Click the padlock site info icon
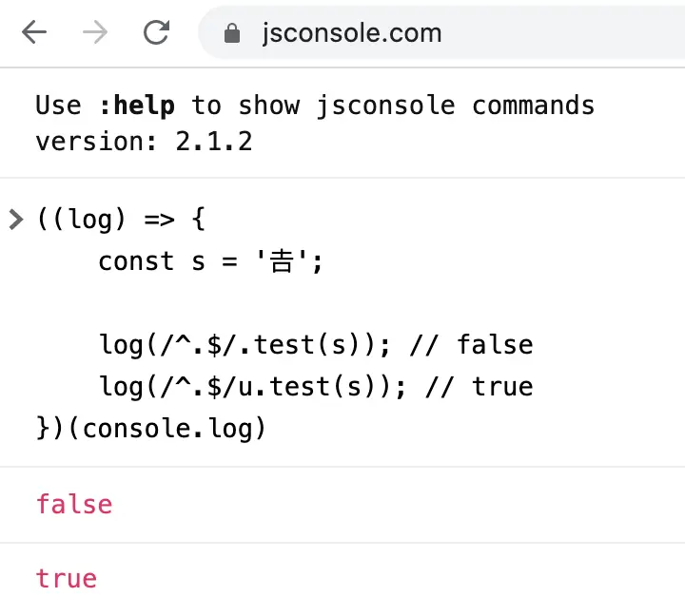The image size is (685, 616). point(232,33)
